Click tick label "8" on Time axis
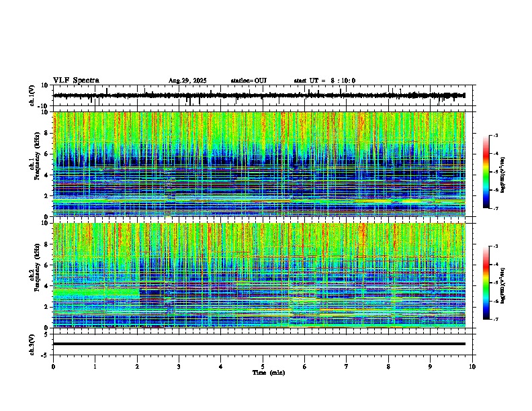Viewport: 532px width, 411px height. [388, 367]
